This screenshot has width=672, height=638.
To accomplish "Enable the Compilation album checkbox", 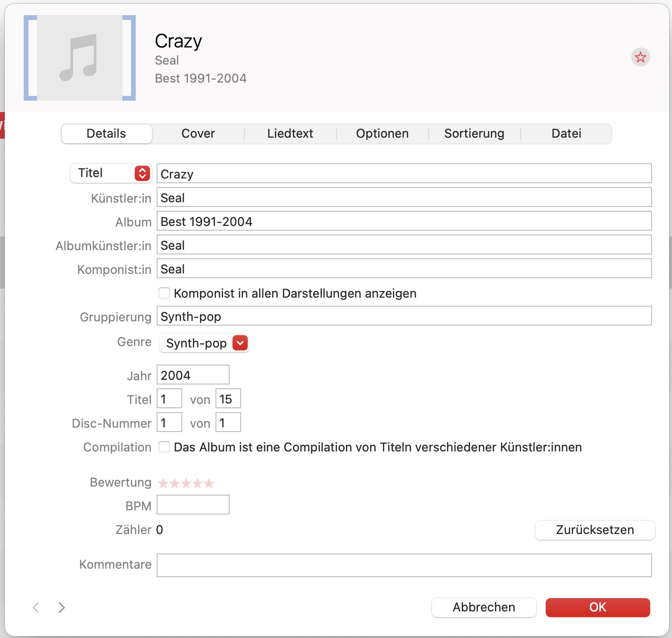I will coord(164,447).
